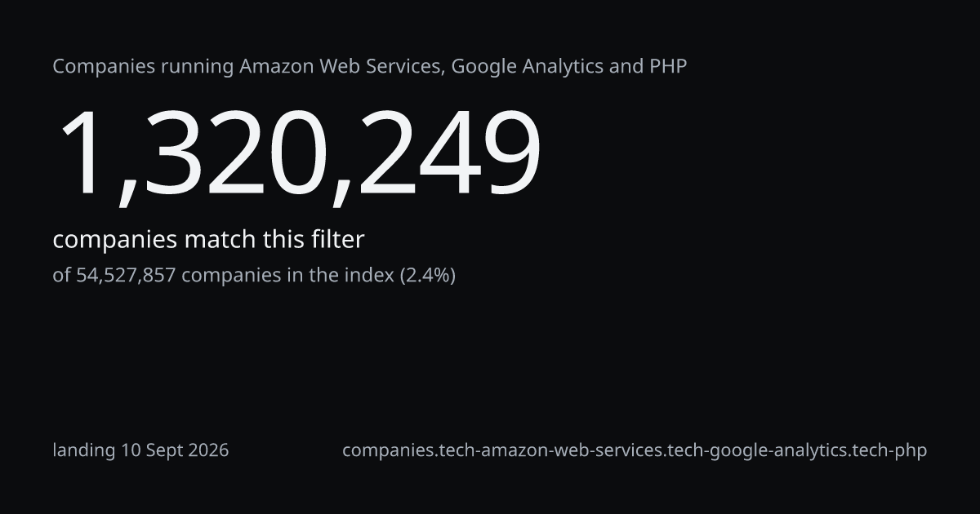Select the "Companies running" heading opening words
The height and width of the screenshot is (514, 980).
144,67
